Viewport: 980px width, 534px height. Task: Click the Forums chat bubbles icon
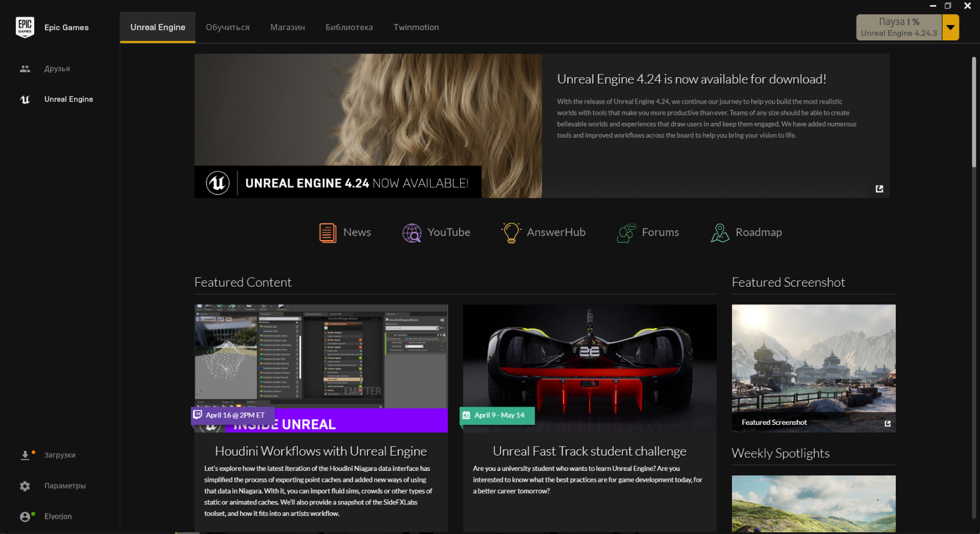(626, 233)
